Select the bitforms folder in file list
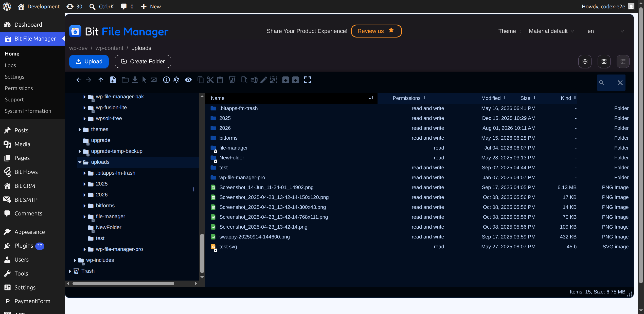The height and width of the screenshot is (314, 644). point(419,138)
